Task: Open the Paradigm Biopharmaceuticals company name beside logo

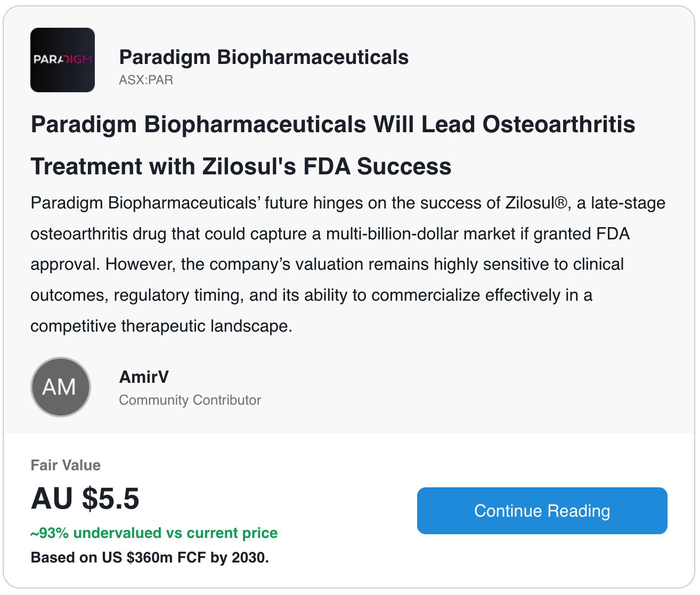Action: (264, 57)
